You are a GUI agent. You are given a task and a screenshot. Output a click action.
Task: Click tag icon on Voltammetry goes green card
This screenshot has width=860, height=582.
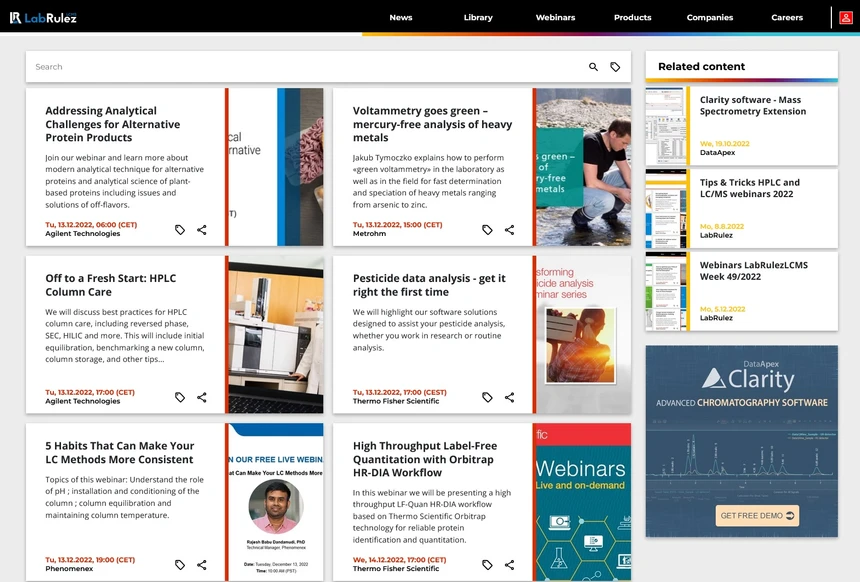487,230
